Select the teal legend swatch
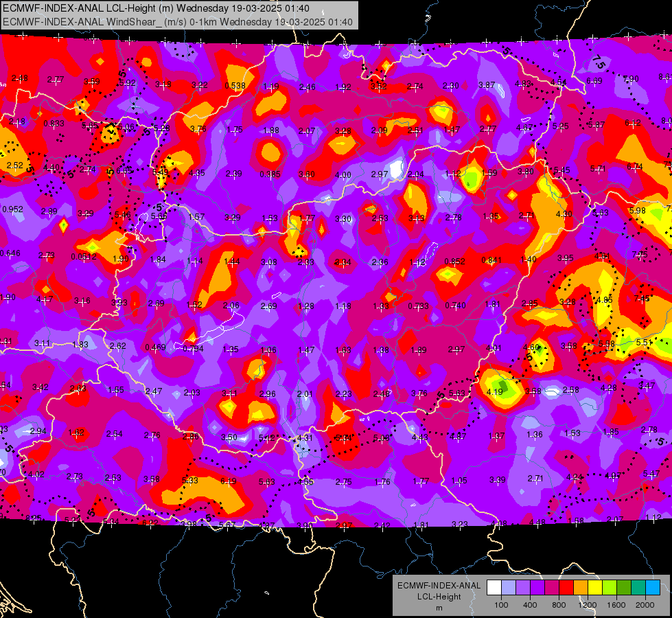The image size is (672, 618). [638, 588]
